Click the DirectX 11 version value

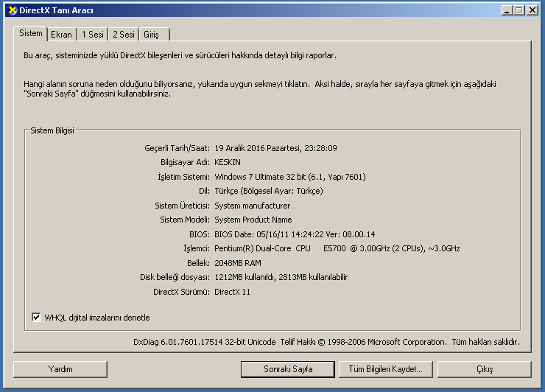[x=232, y=292]
